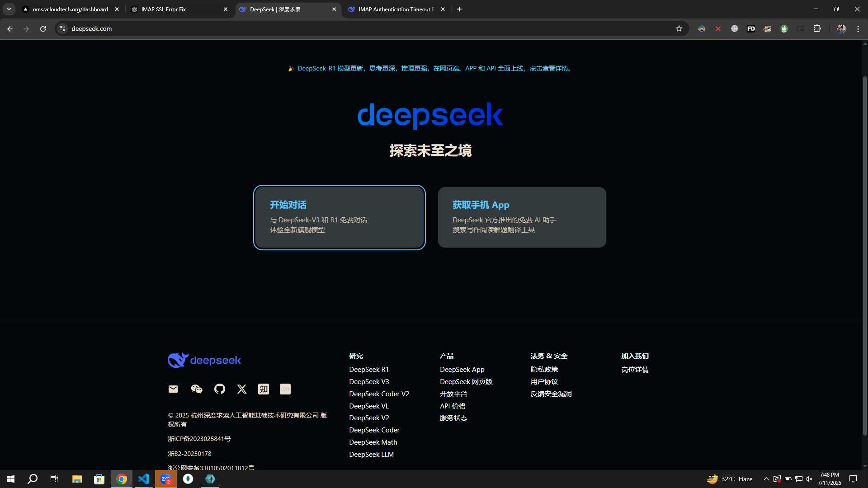Open DeepSeek Coder link

pos(374,430)
